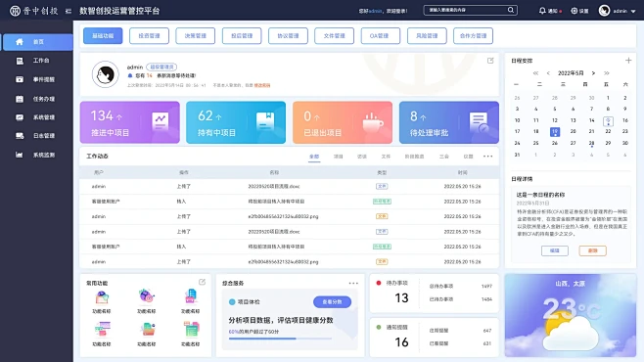Go to next year in calendar
Viewport: 644px width, 362px height.
click(606, 73)
